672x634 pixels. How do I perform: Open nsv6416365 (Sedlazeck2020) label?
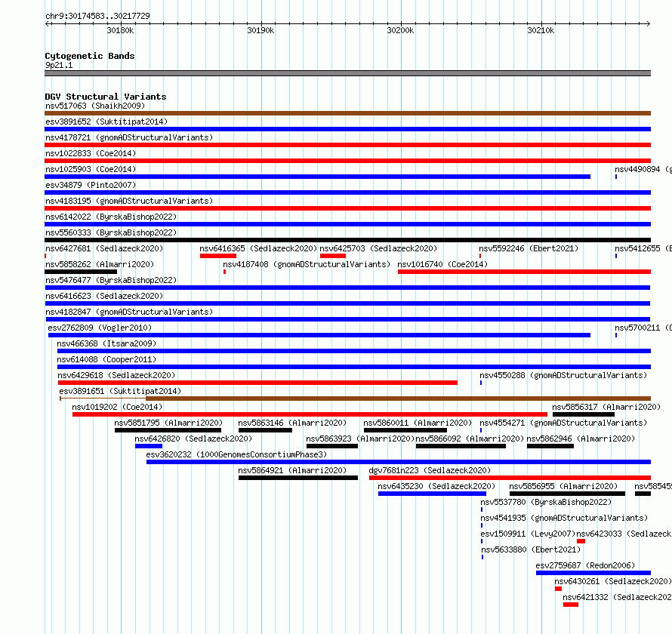point(258,248)
